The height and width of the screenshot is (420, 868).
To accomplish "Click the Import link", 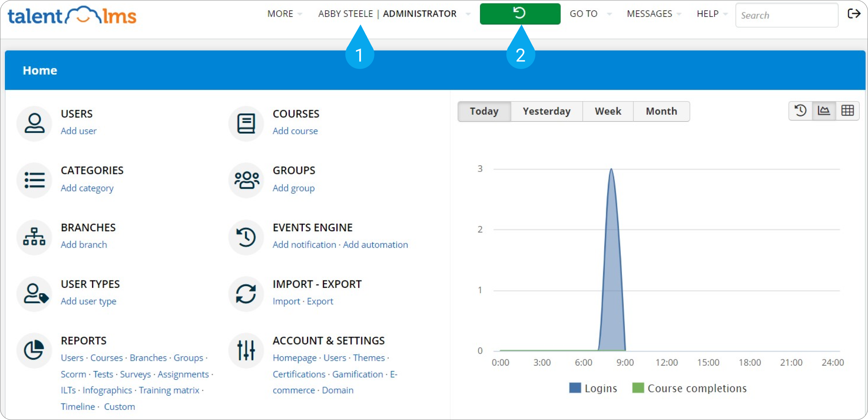I will (287, 301).
